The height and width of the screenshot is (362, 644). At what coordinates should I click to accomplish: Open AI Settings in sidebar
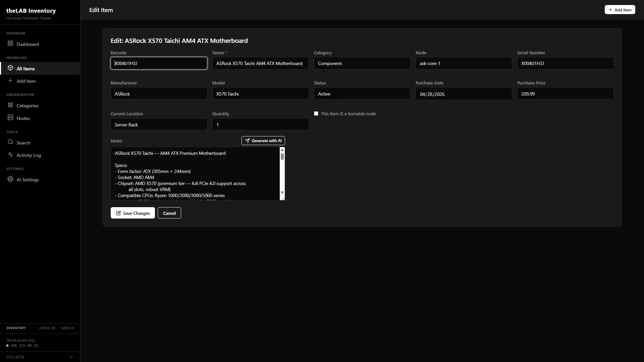pos(40,180)
